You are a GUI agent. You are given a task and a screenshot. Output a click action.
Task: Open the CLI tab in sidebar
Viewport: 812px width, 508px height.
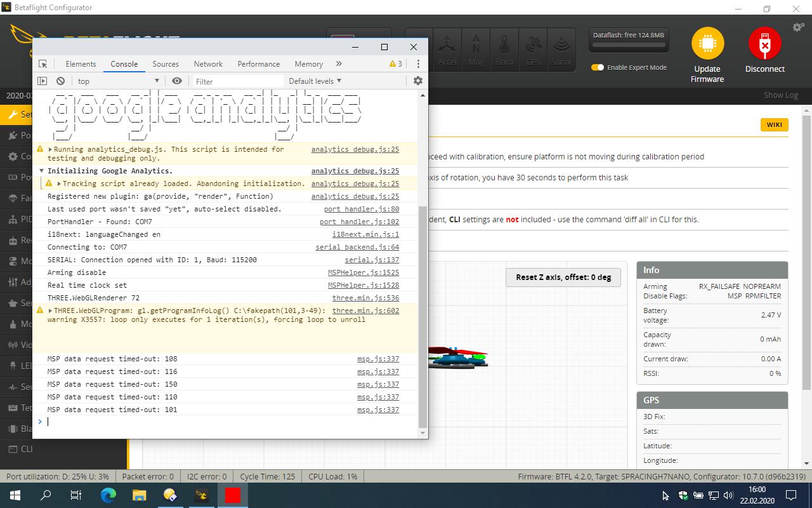point(63,449)
